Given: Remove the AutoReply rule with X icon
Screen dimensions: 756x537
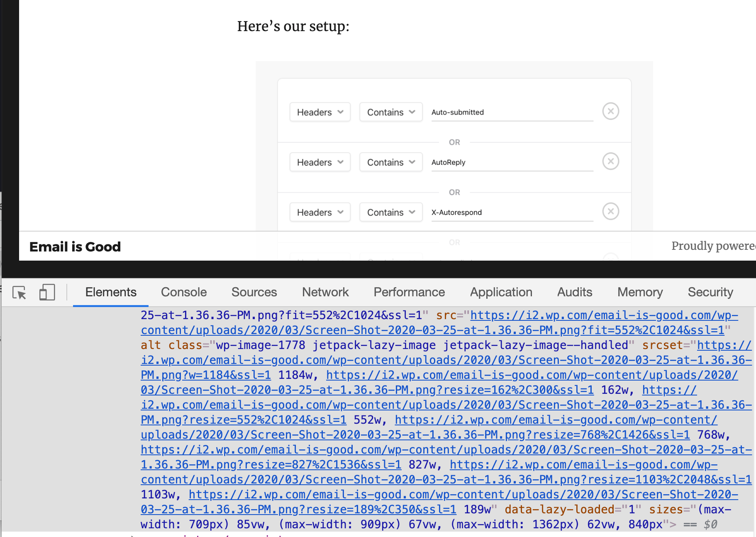Looking at the screenshot, I should pos(610,161).
